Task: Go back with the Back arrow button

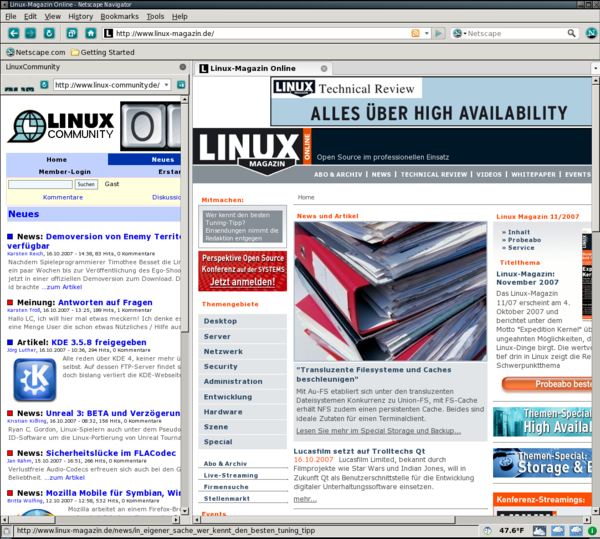Action: pos(14,33)
